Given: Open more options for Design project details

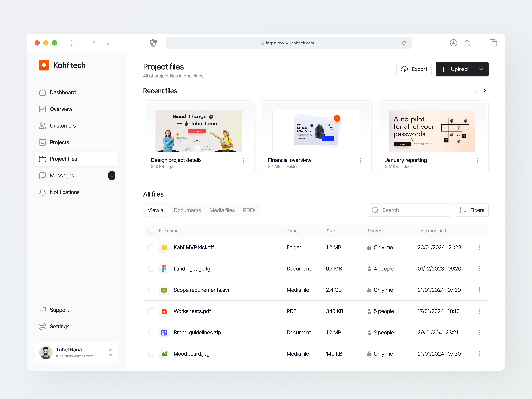Looking at the screenshot, I should (243, 160).
